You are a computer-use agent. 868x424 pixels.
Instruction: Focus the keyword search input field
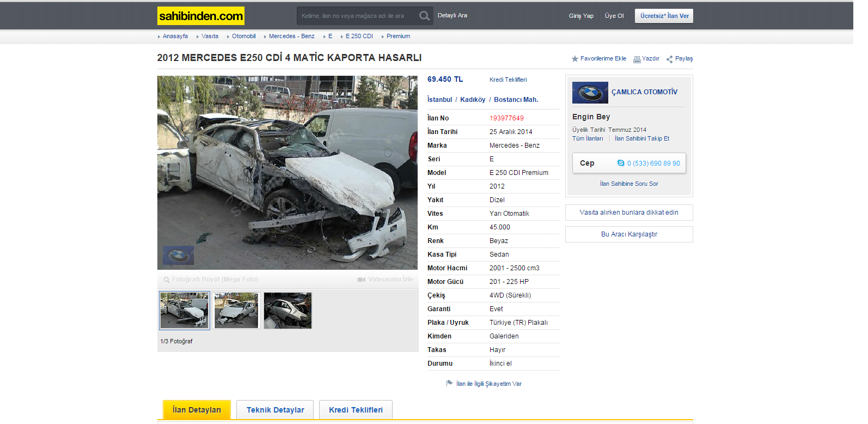[x=358, y=16]
